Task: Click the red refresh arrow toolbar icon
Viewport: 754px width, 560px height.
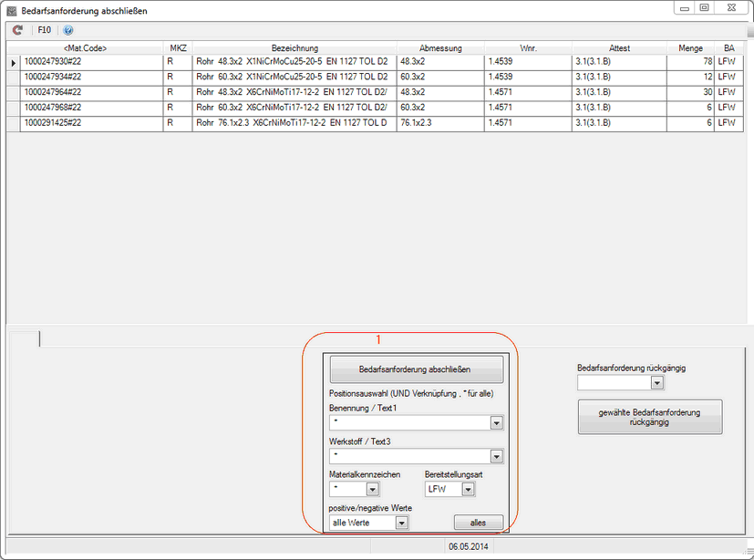Action: pyautogui.click(x=17, y=29)
